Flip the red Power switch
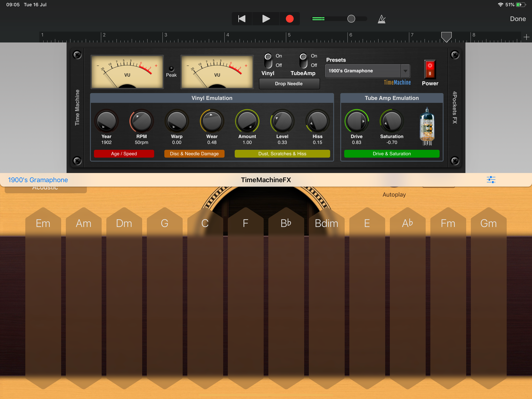The height and width of the screenshot is (399, 532). (x=430, y=69)
